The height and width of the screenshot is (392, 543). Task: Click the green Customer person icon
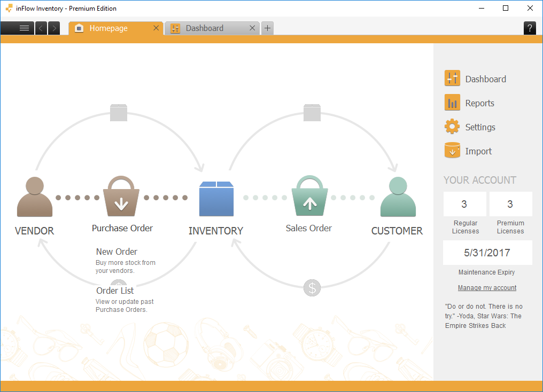point(398,197)
